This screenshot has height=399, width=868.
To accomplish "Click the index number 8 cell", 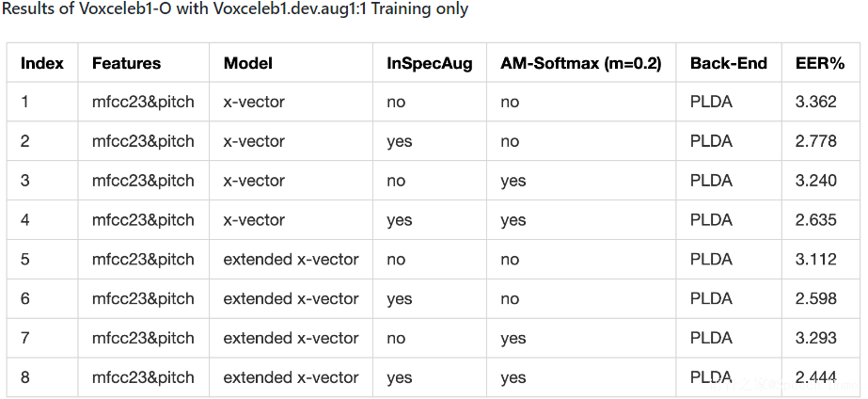I will click(x=25, y=378).
